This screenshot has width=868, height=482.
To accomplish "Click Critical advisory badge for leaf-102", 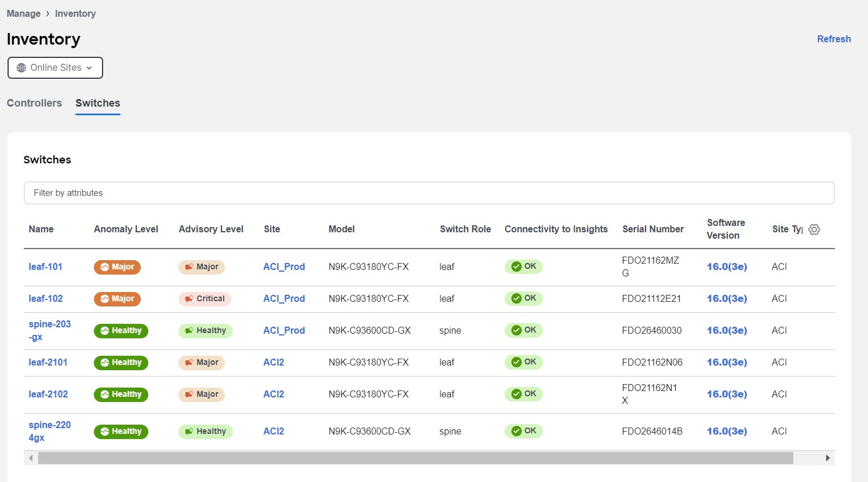I will [205, 299].
